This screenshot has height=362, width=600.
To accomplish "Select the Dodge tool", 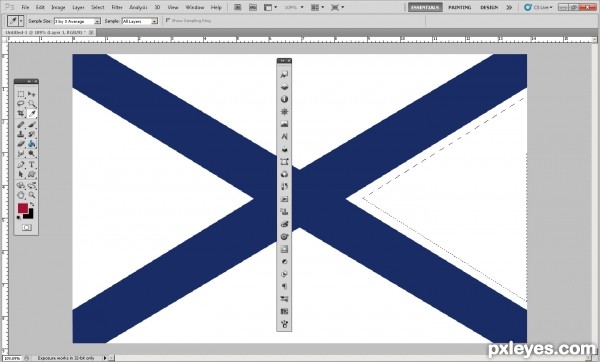I will coord(32,153).
